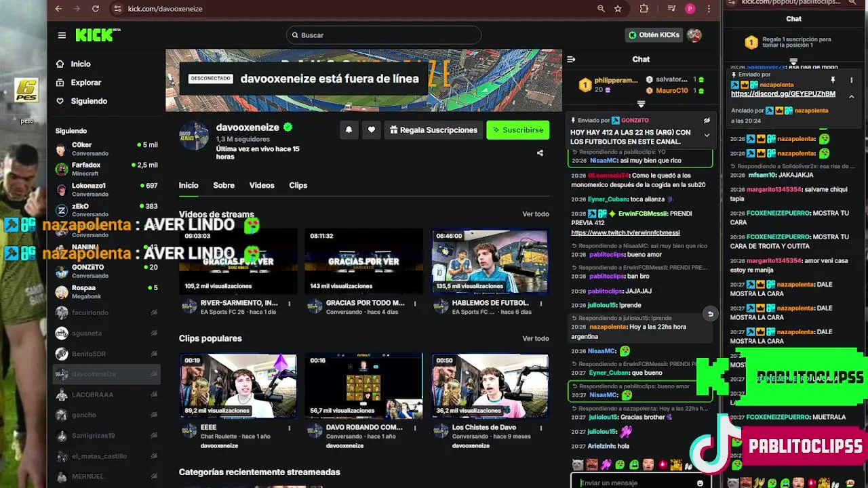Unpin the discord message in popout chat

[x=833, y=80]
